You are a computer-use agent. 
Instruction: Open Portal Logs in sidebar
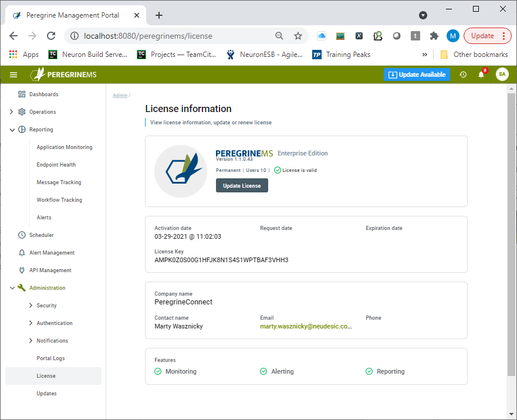pyautogui.click(x=51, y=358)
